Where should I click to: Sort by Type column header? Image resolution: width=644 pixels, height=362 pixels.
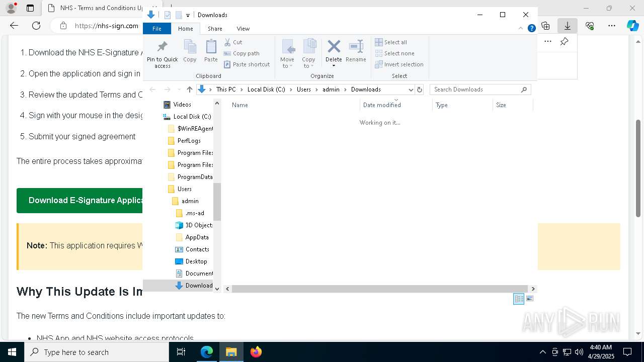462,105
